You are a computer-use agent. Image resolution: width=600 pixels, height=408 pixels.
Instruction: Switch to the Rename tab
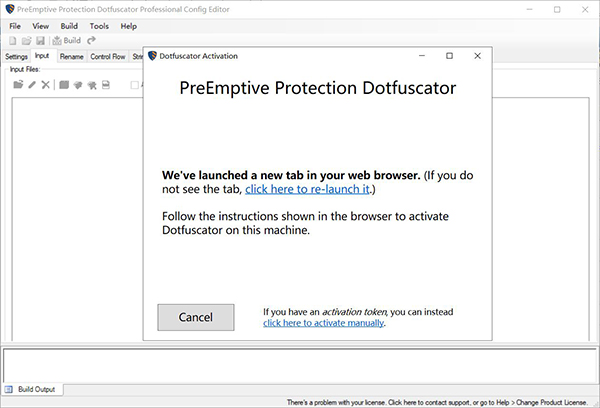click(x=72, y=57)
